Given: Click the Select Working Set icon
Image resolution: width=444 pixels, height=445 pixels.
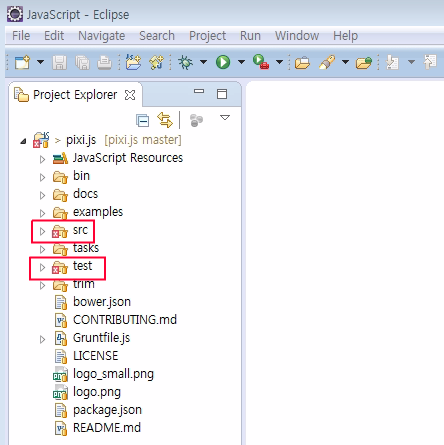Looking at the screenshot, I should click(x=196, y=120).
